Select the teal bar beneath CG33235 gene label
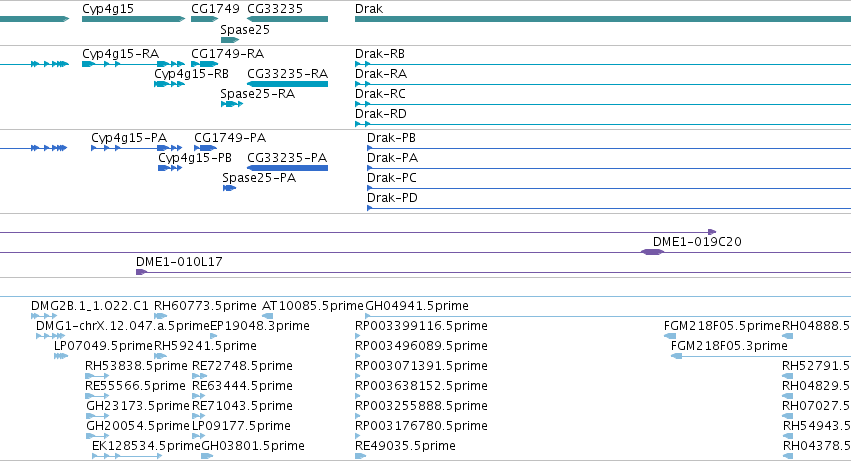This screenshot has height=461, width=851. [x=288, y=19]
